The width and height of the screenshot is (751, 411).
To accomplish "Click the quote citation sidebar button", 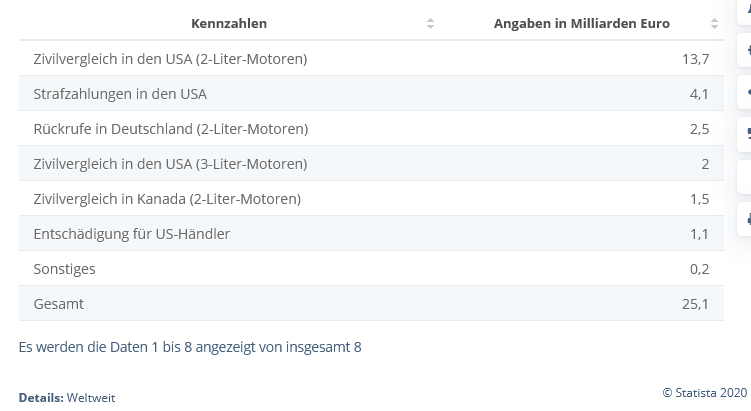I will [744, 134].
